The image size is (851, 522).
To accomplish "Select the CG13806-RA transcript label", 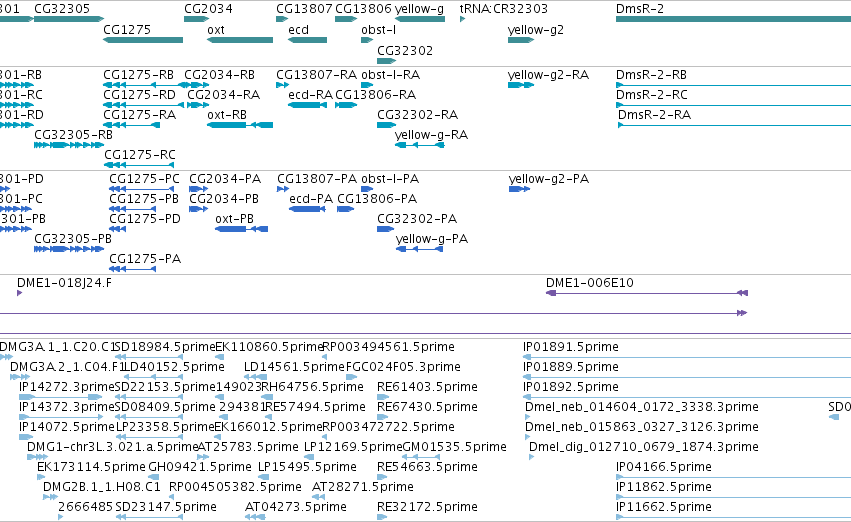I will pos(376,94).
